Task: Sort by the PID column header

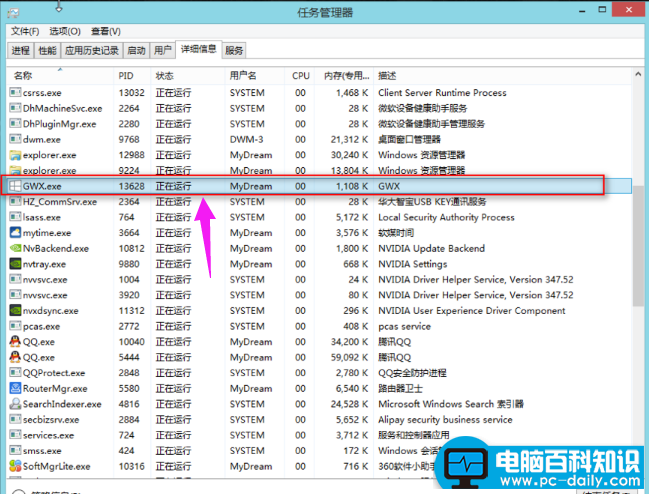Action: pyautogui.click(x=132, y=76)
